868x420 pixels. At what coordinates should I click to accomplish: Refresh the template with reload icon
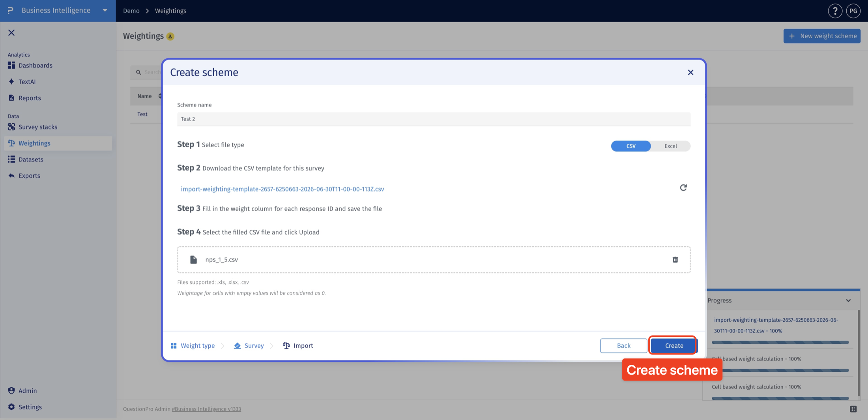[683, 187]
